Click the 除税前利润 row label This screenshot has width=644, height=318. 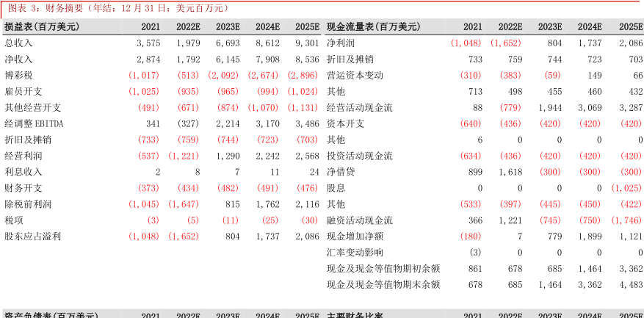28,204
